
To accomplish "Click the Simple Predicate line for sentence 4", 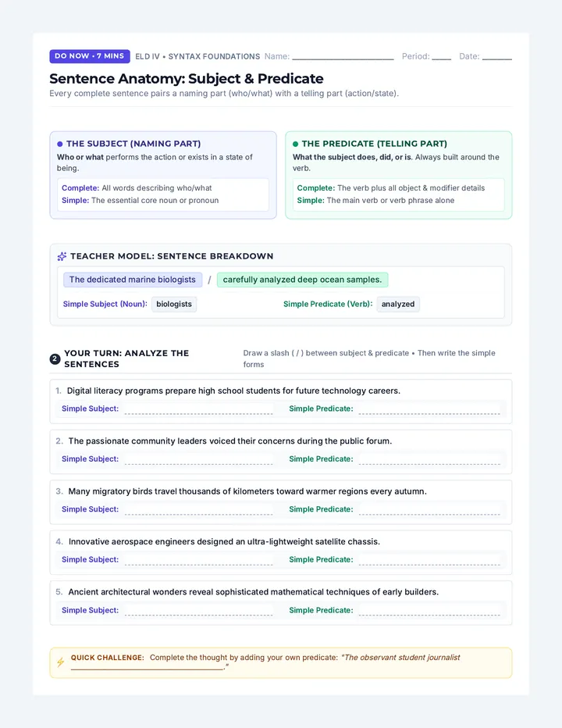I will coord(429,560).
